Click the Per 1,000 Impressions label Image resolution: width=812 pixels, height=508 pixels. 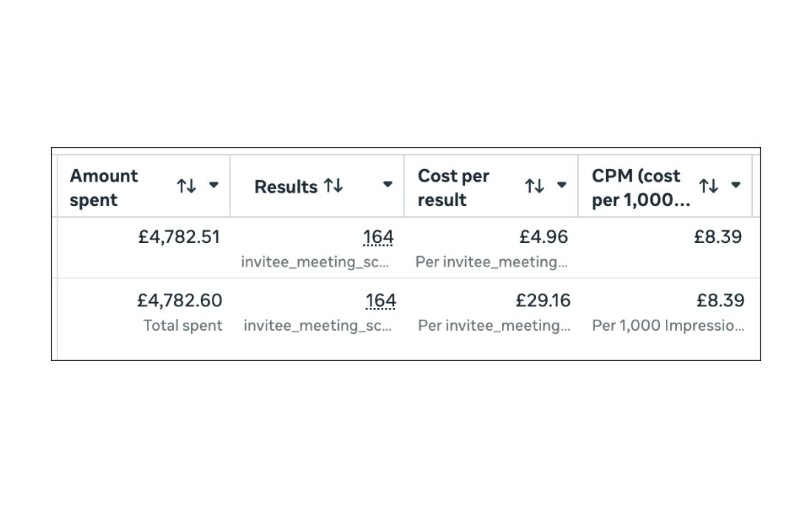(x=668, y=326)
